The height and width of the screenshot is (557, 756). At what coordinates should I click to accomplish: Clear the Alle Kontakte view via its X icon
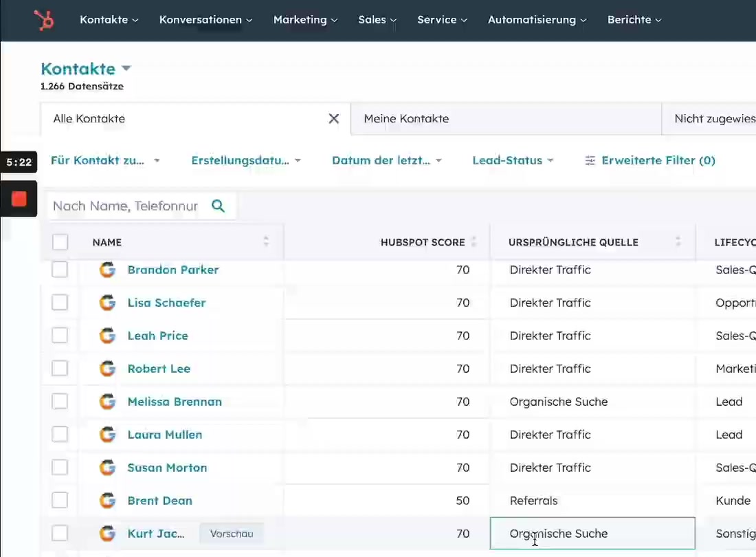(x=334, y=118)
